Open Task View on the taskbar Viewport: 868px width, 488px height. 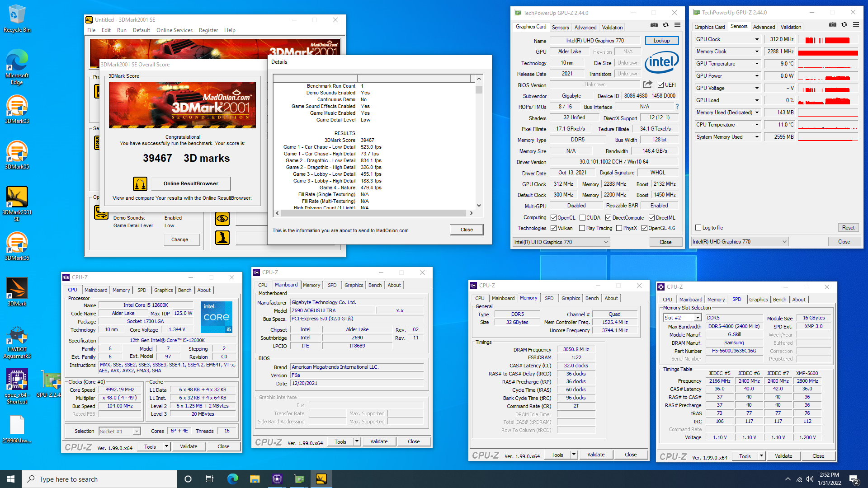(209, 479)
